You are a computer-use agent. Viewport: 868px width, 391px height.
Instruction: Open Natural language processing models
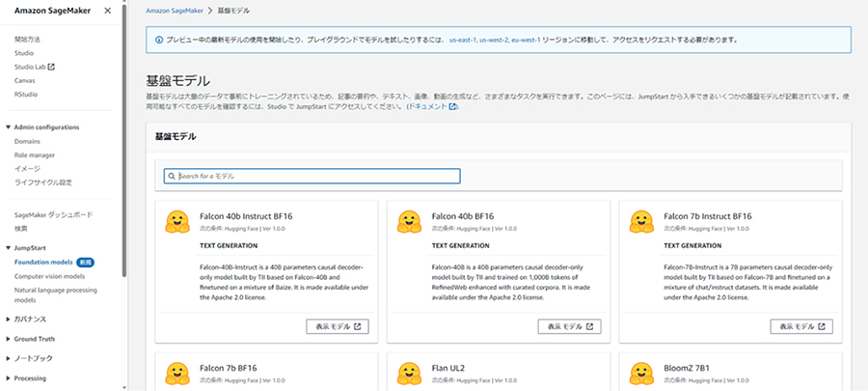(55, 294)
